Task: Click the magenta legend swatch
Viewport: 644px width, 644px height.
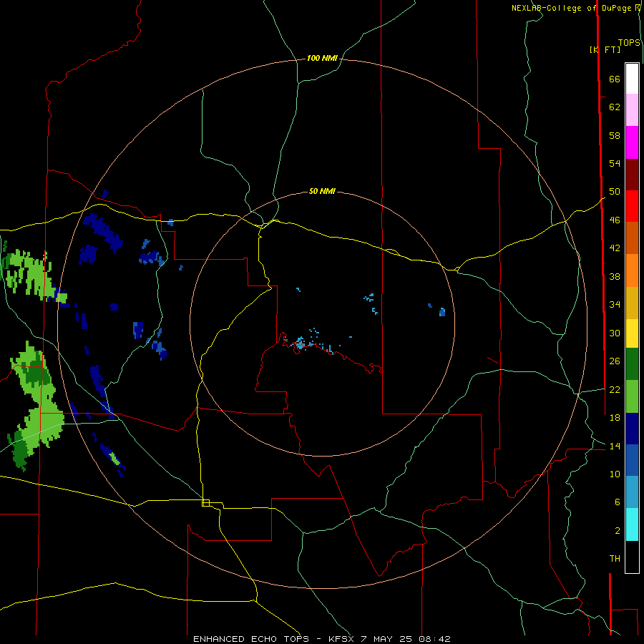Action: [x=632, y=142]
